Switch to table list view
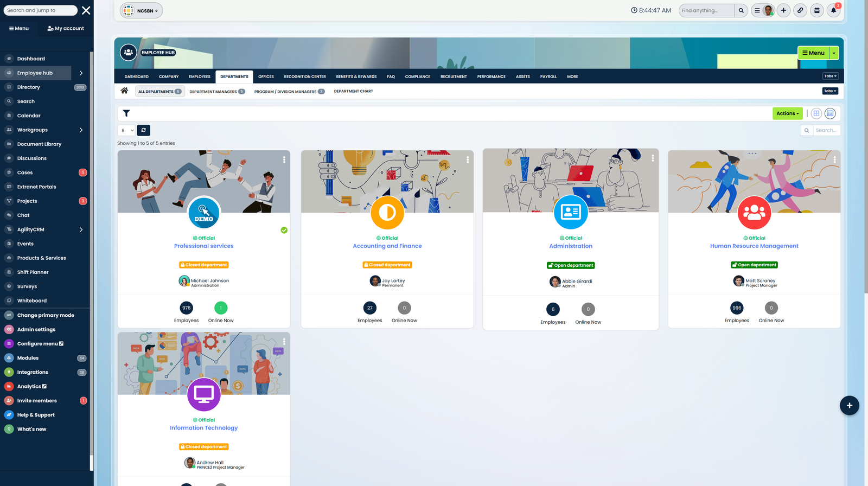Image resolution: width=868 pixels, height=486 pixels. tap(830, 113)
